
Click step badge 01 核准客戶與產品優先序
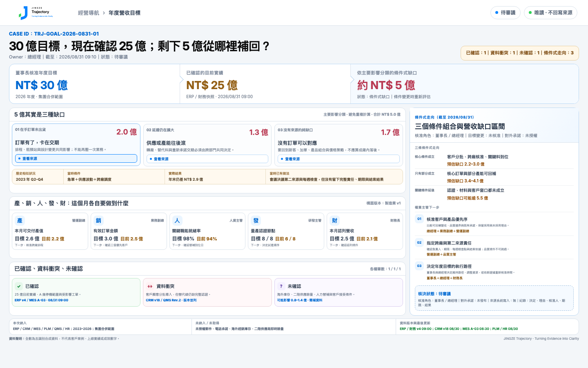pyautogui.click(x=419, y=219)
